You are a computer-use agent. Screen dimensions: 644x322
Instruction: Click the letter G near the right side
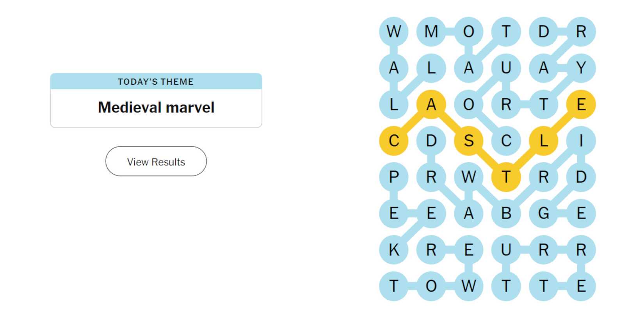[x=544, y=213]
